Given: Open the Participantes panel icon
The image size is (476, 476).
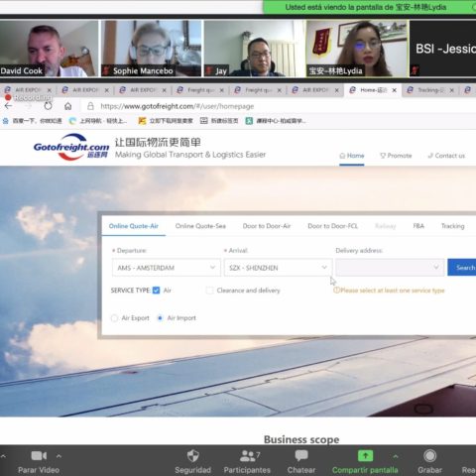Looking at the screenshot, I should point(249,456).
